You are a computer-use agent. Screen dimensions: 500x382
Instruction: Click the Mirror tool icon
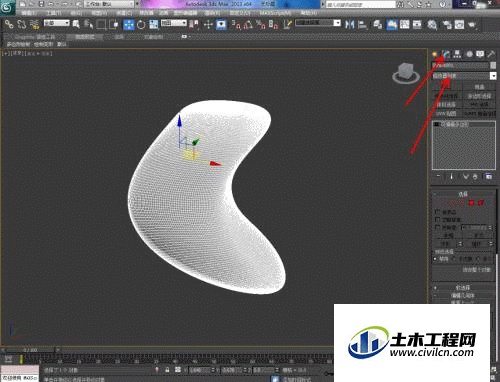tap(349, 24)
